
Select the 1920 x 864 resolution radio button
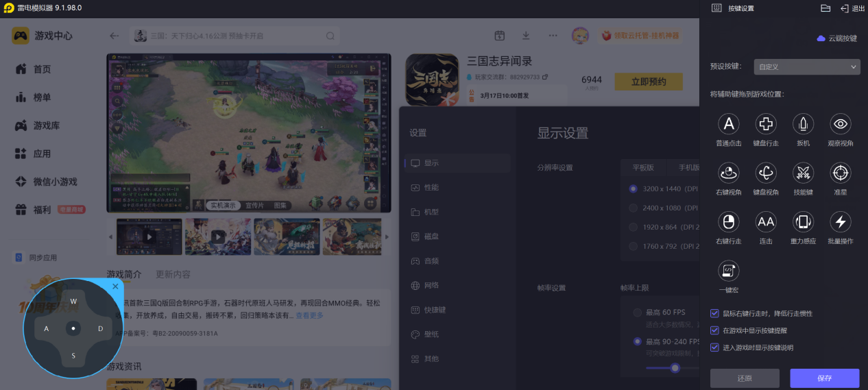pyautogui.click(x=634, y=227)
